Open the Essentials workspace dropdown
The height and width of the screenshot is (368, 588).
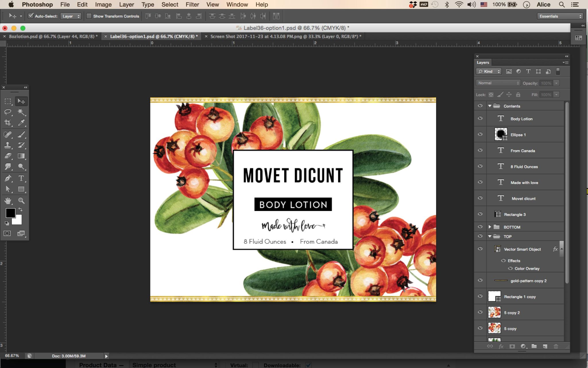click(x=560, y=16)
